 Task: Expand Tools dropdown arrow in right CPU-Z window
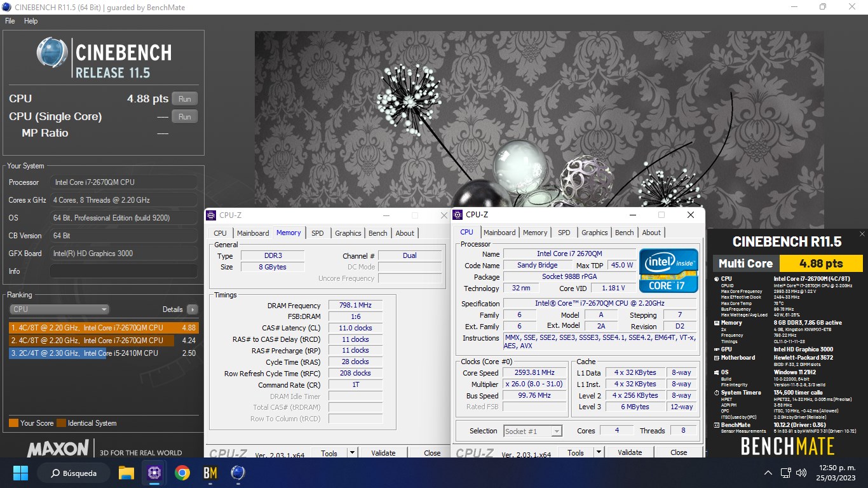point(599,452)
